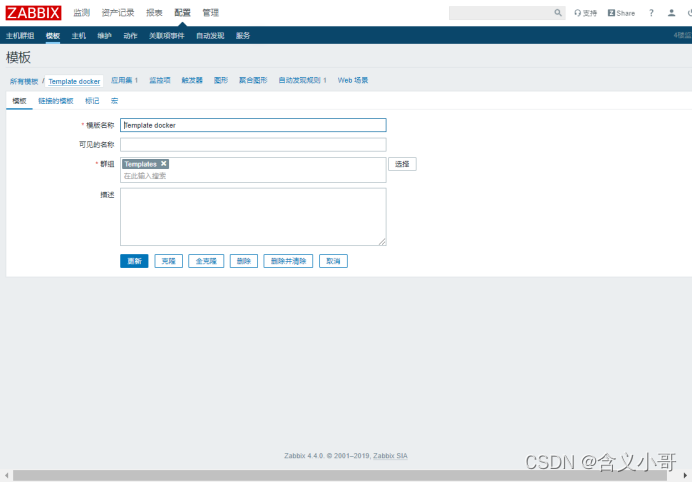Screen dimensions: 692x482
Task: Open the Zabbix SIA footer link
Action: pyautogui.click(x=390, y=456)
